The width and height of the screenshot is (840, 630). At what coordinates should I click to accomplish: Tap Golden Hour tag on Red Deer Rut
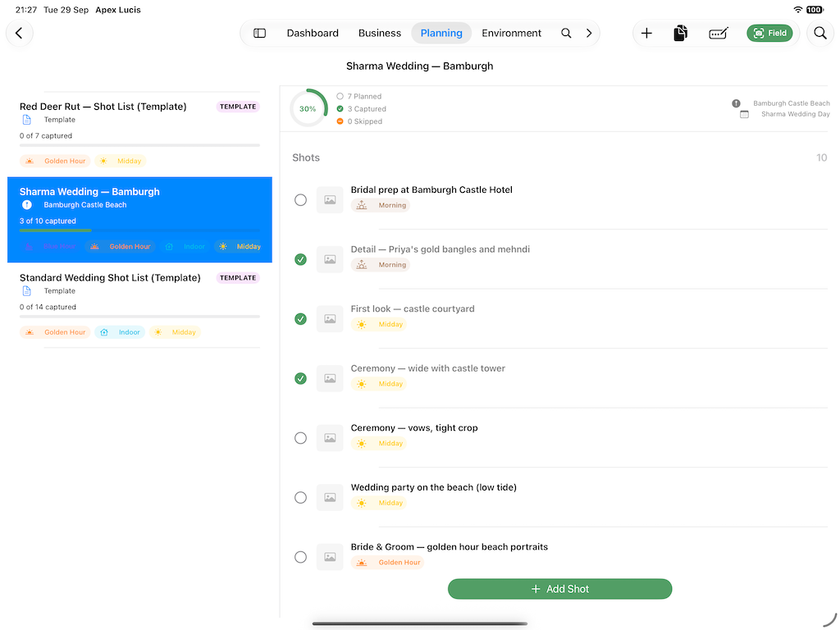click(55, 161)
